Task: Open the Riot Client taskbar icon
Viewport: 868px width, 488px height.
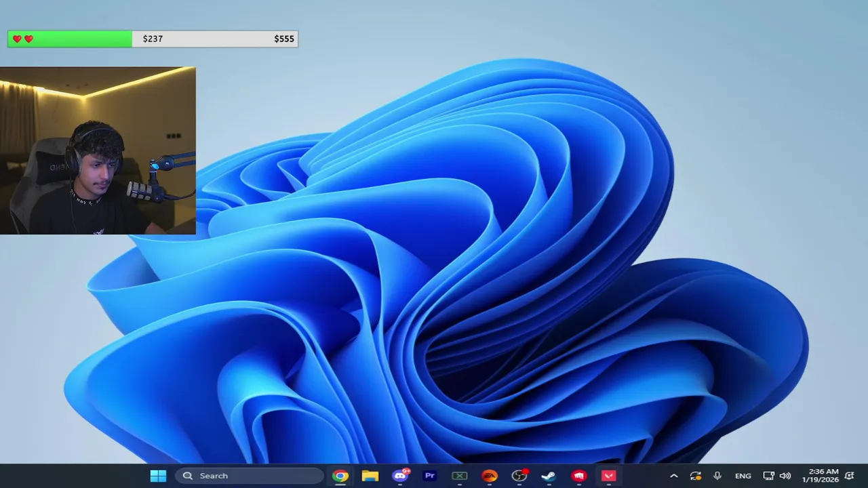Action: point(578,476)
